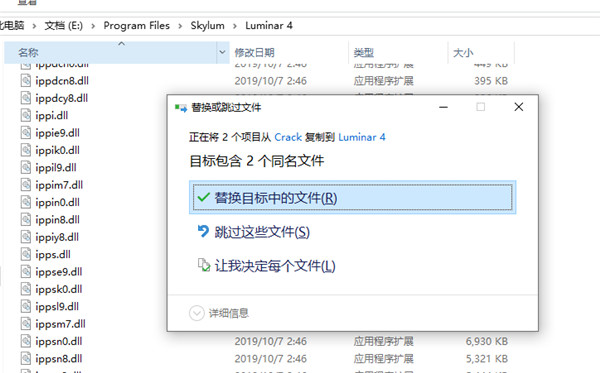Expand chevron after 文档 (E:) breadcrumb
The width and height of the screenshot is (600, 373).
click(x=93, y=26)
